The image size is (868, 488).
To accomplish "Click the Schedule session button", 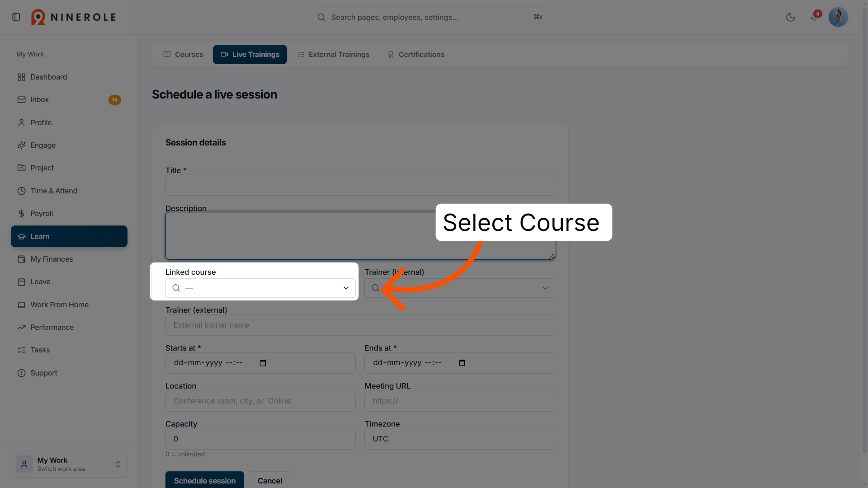I will [x=205, y=480].
